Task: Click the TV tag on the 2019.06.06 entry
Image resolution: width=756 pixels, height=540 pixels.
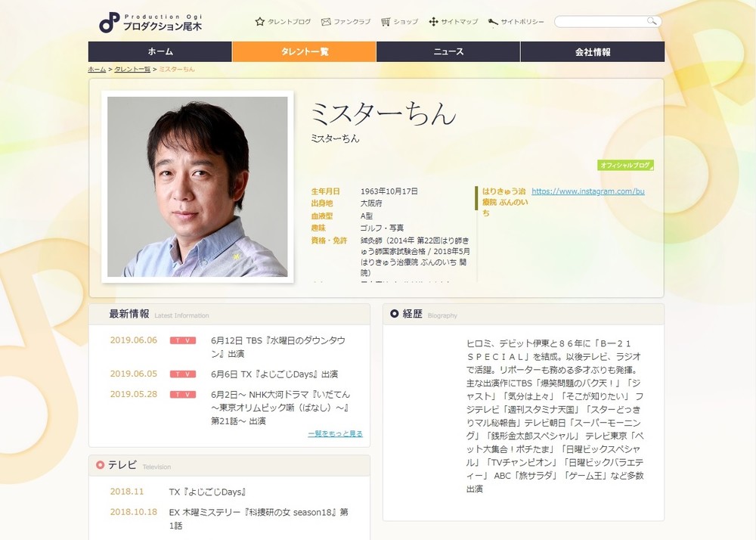Action: [x=183, y=340]
